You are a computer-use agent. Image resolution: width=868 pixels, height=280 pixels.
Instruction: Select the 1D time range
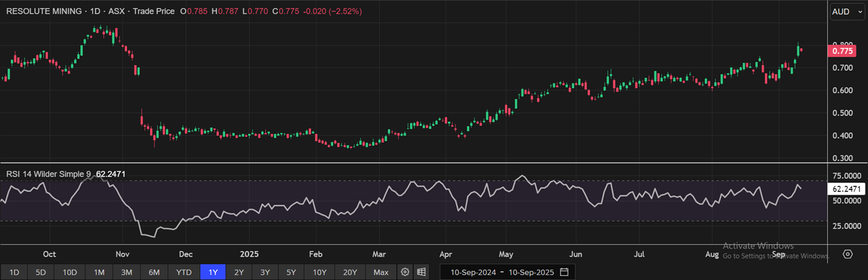click(x=14, y=272)
